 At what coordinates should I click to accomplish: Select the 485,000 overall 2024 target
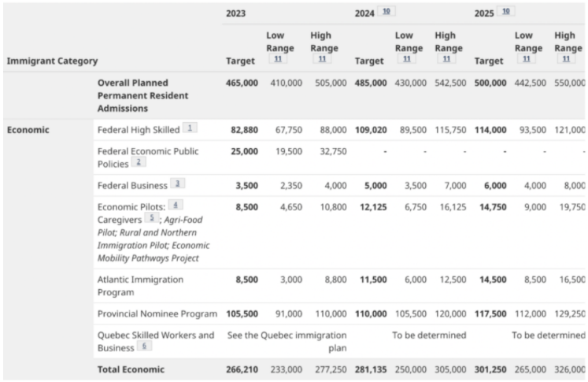[371, 83]
